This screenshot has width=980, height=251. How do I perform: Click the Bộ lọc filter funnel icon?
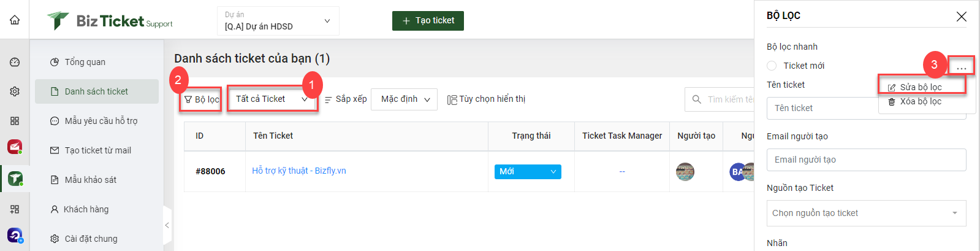pyautogui.click(x=188, y=99)
